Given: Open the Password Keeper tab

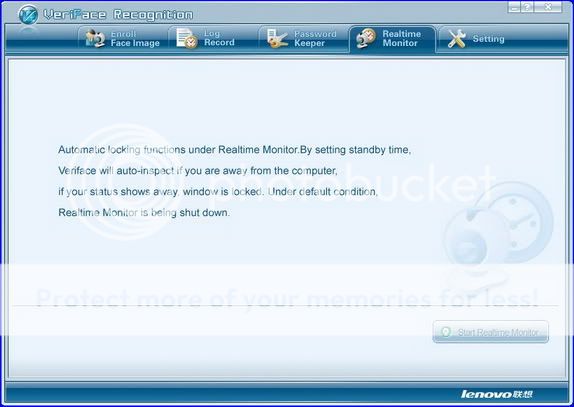Looking at the screenshot, I should point(303,38).
